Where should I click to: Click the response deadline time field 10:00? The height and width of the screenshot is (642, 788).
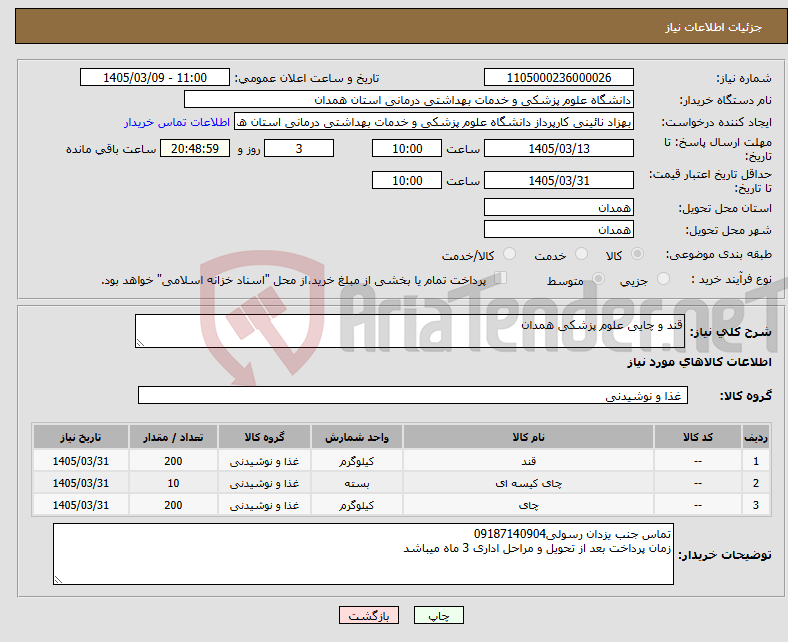click(407, 148)
